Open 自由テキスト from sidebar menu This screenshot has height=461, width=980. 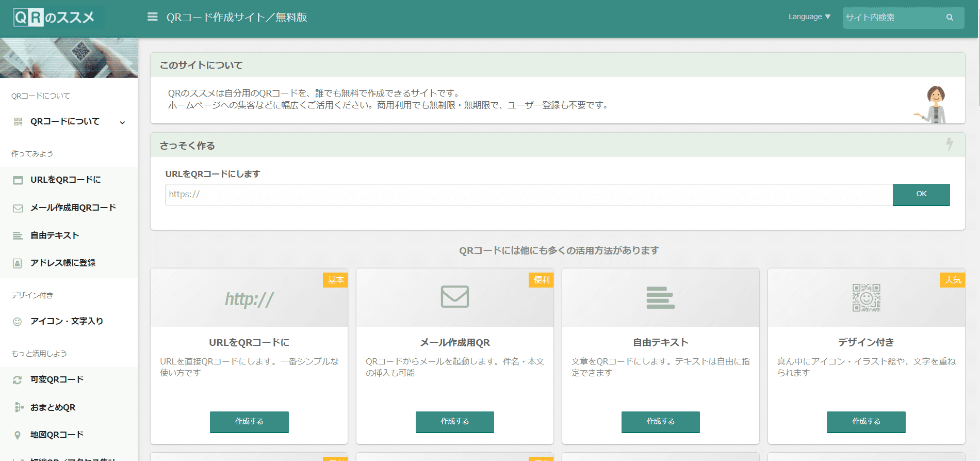(x=55, y=236)
